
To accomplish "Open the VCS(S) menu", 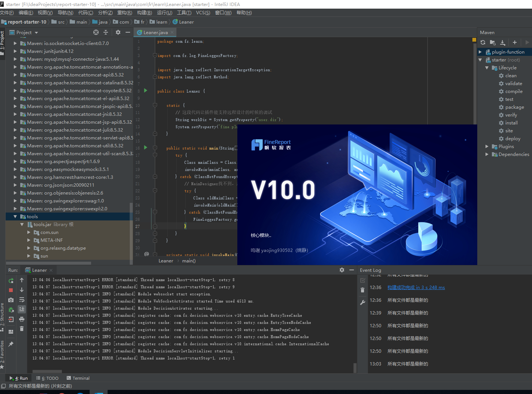I will click(x=203, y=13).
